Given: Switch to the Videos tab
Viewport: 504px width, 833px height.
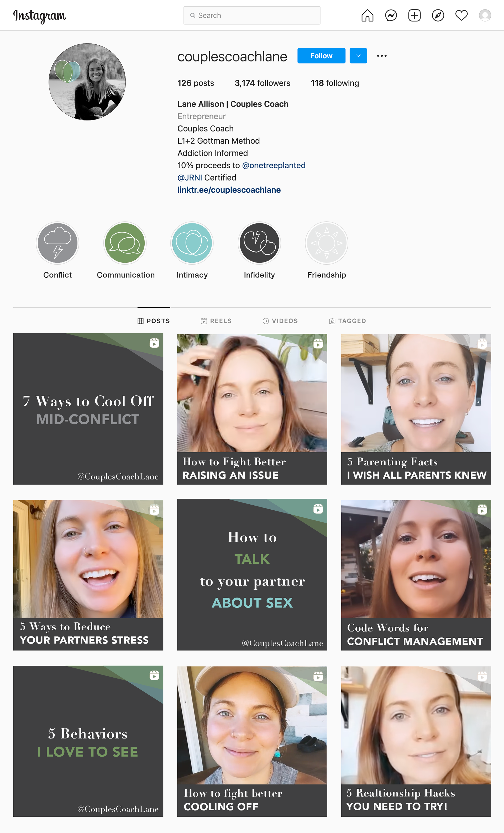Looking at the screenshot, I should [x=280, y=321].
